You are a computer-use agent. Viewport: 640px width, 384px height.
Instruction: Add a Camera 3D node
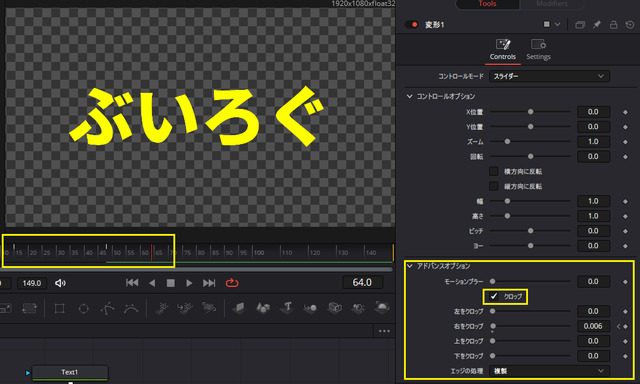point(335,308)
